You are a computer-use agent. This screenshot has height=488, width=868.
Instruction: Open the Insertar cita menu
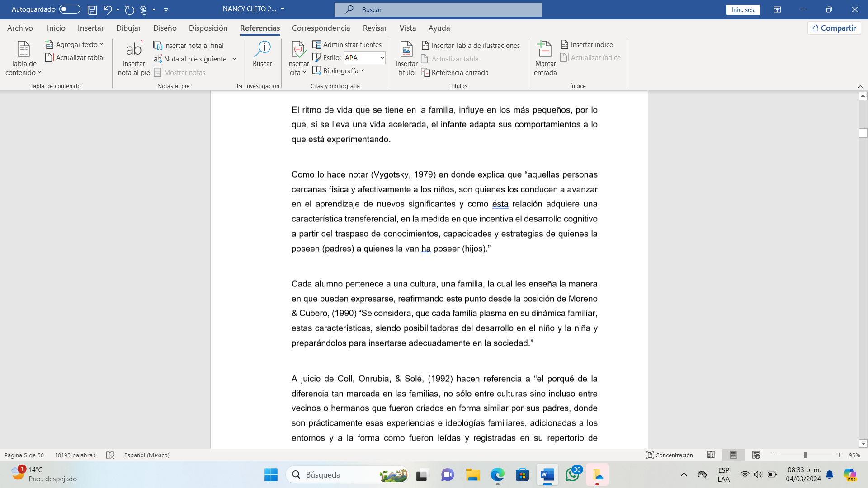(298, 59)
